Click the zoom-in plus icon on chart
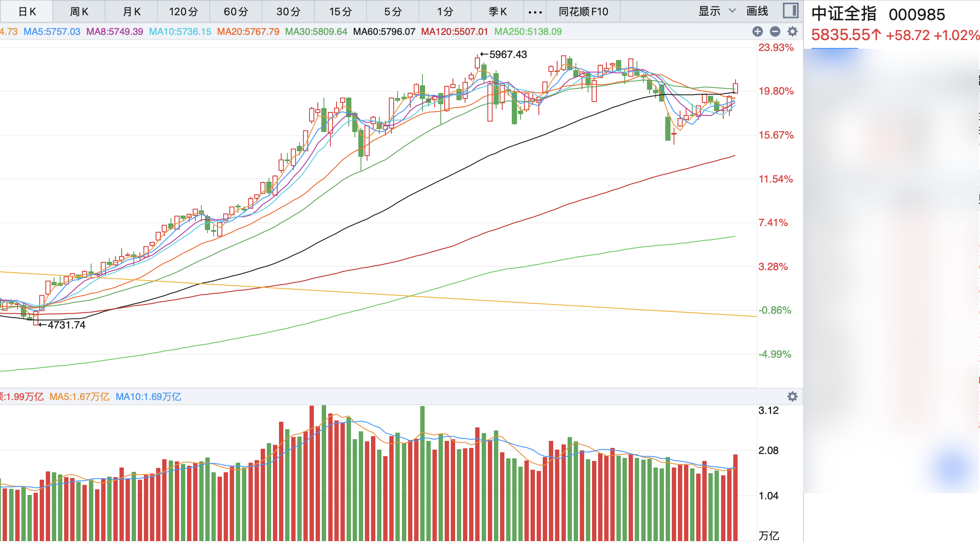980x542 pixels. click(758, 31)
